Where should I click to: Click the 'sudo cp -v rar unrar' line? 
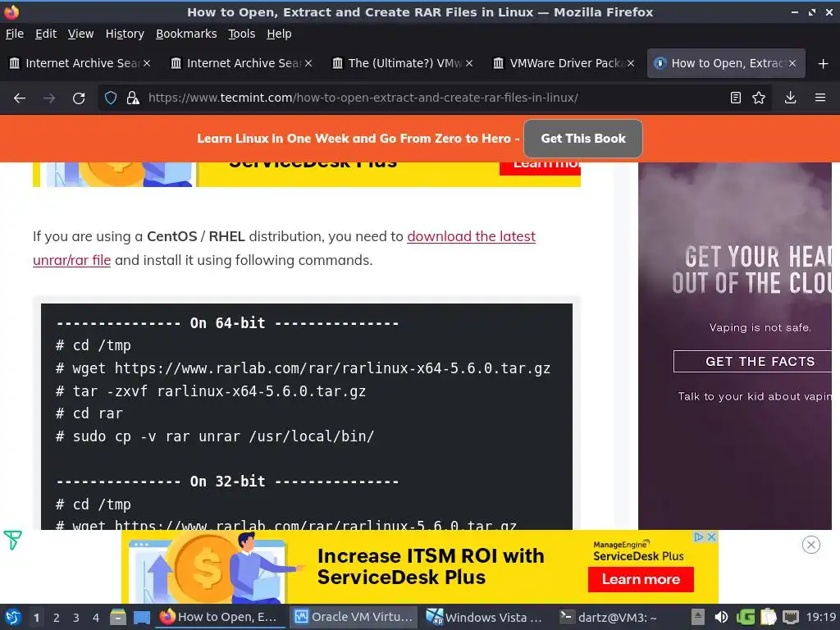216,436
